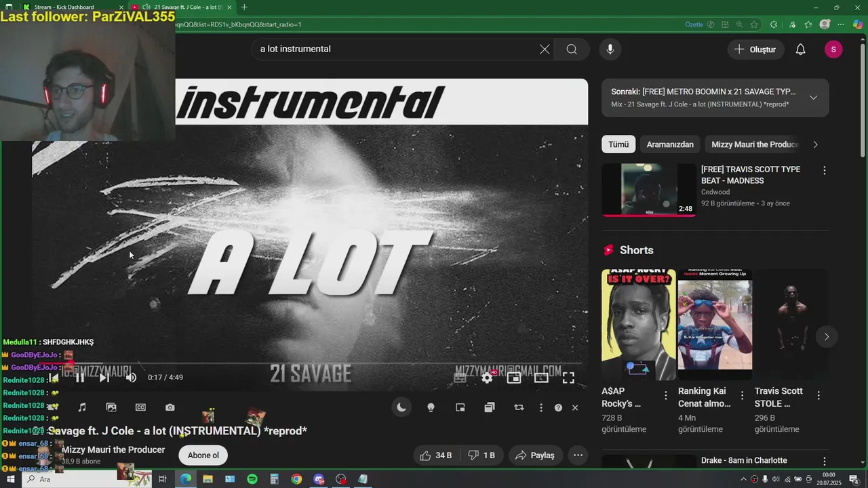Open Mizzy Mauri the Producer channel
This screenshot has height=488, width=868.
pyautogui.click(x=113, y=449)
